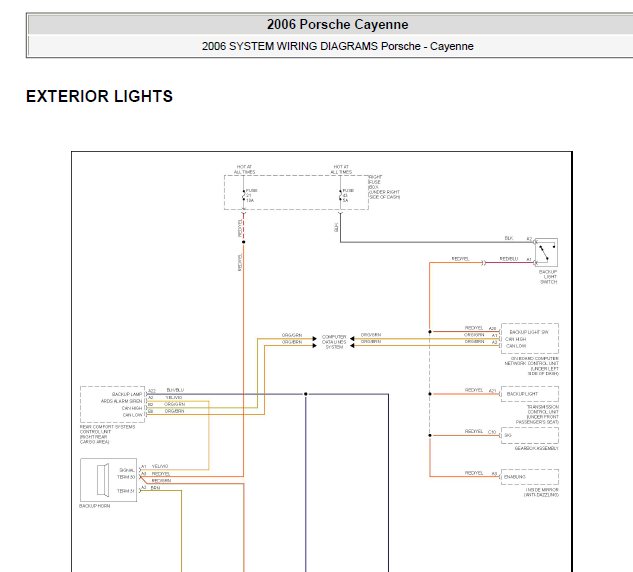Image resolution: width=633 pixels, height=572 pixels.
Task: Click 'BRN' wire label at horn TERM 31
Action: [x=155, y=488]
